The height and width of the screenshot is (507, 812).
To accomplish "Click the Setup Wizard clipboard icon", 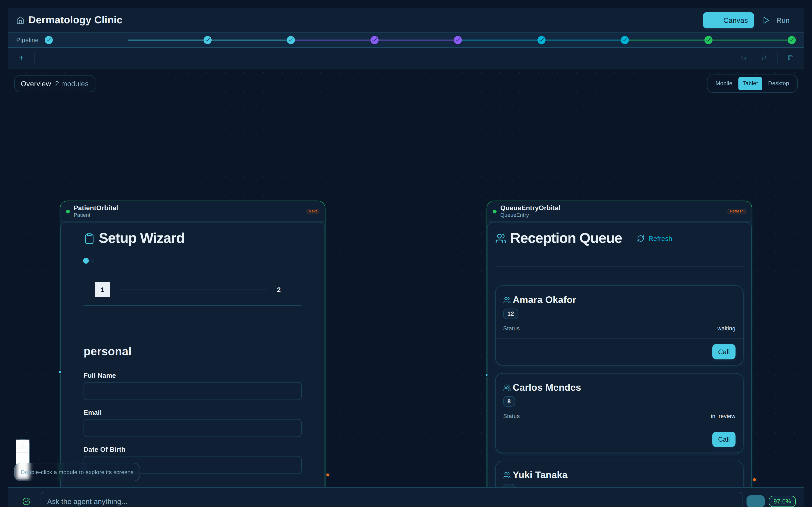I will pos(89,238).
